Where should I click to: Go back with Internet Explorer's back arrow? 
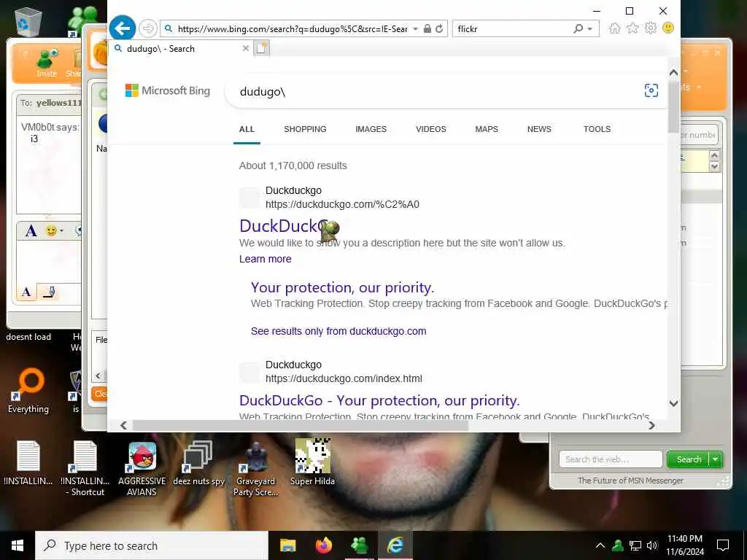click(123, 28)
